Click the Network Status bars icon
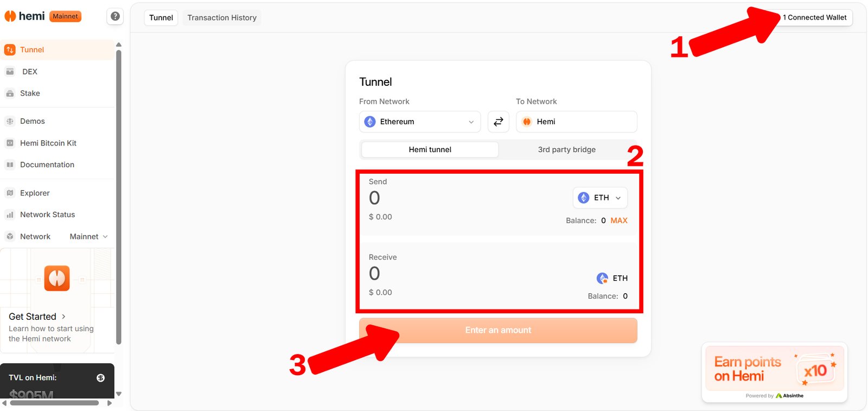868x411 pixels. pyautogui.click(x=10, y=214)
